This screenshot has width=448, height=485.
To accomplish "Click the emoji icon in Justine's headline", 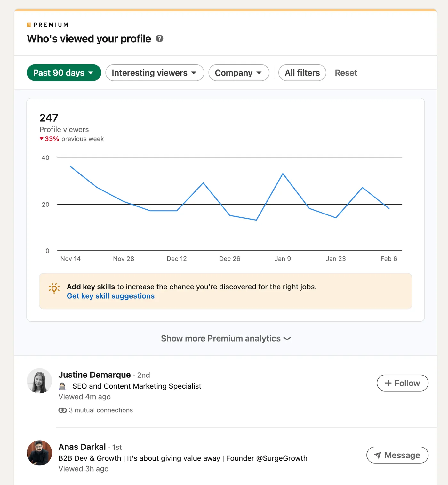I will pos(62,386).
